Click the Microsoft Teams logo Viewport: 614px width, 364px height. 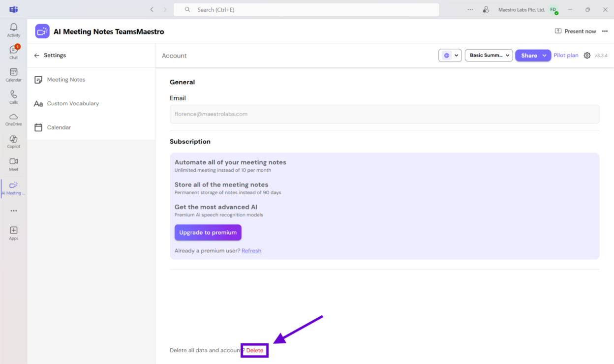coord(13,9)
